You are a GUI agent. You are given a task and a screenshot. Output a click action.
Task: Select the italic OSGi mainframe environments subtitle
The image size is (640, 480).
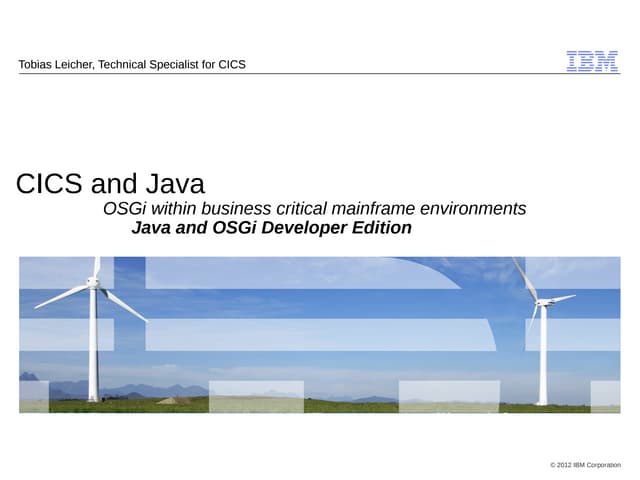pyautogui.click(x=314, y=209)
